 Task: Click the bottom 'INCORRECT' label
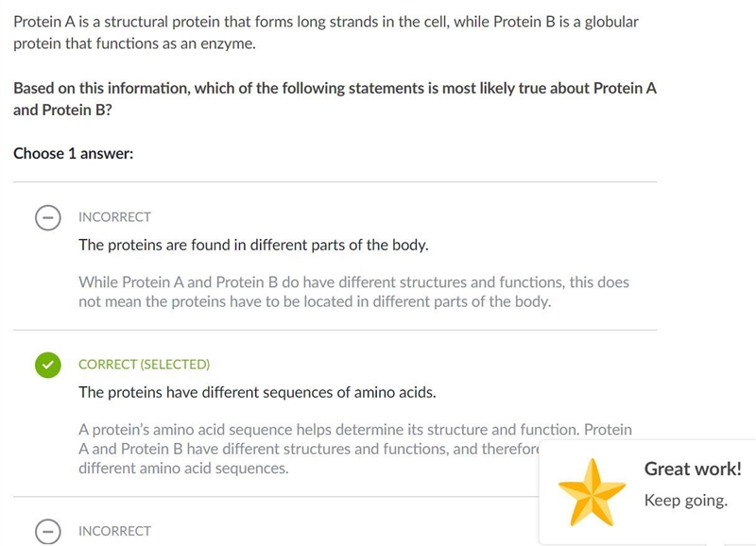click(x=114, y=531)
